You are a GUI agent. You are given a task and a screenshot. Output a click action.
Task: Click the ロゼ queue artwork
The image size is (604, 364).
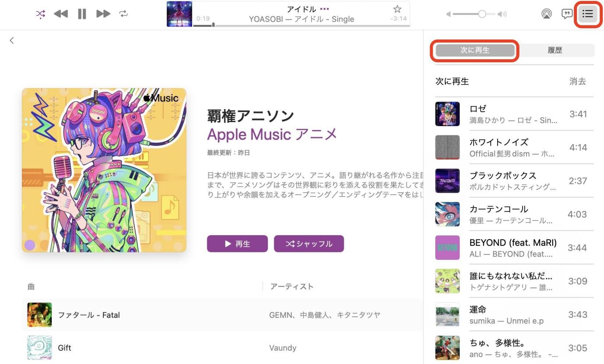[448, 114]
